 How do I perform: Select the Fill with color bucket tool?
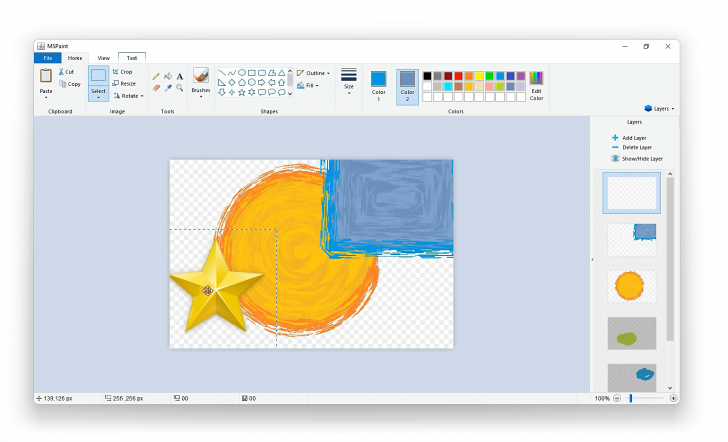168,76
